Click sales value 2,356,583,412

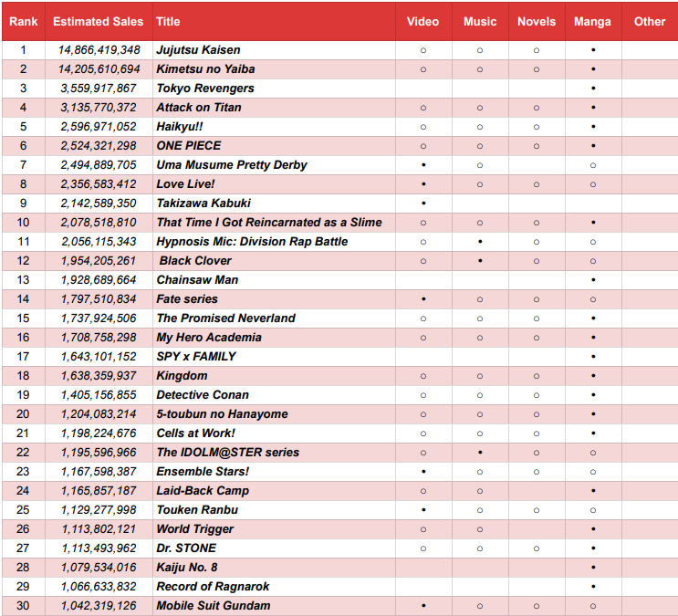(x=99, y=184)
